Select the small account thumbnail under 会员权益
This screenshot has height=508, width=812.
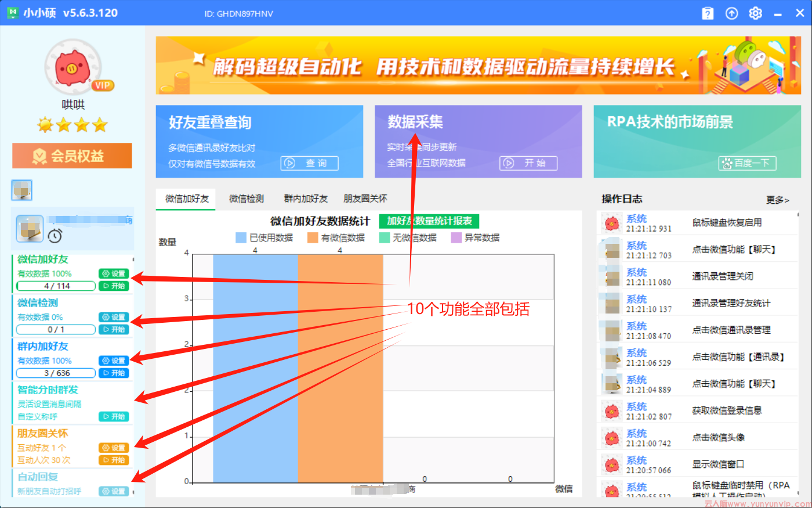[x=22, y=190]
